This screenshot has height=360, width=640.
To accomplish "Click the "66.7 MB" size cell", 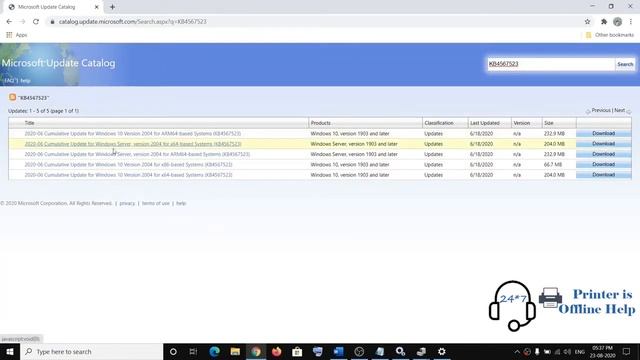I will pos(553,164).
